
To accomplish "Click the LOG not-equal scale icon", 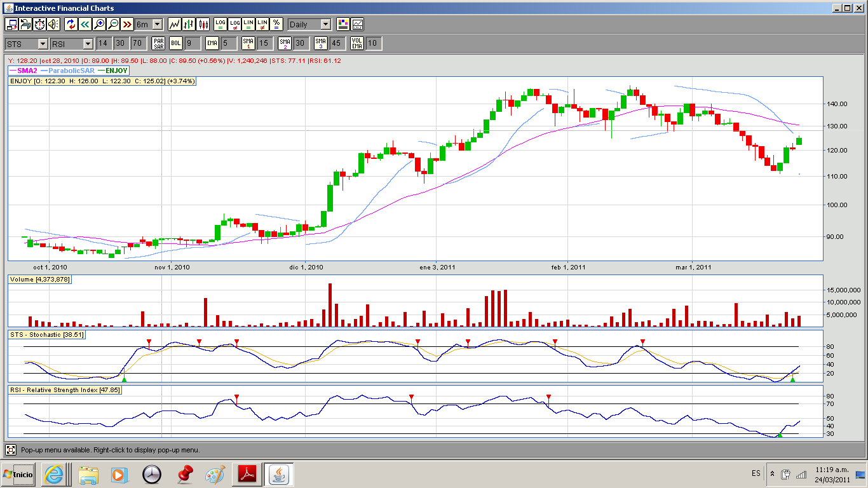I will tap(234, 24).
